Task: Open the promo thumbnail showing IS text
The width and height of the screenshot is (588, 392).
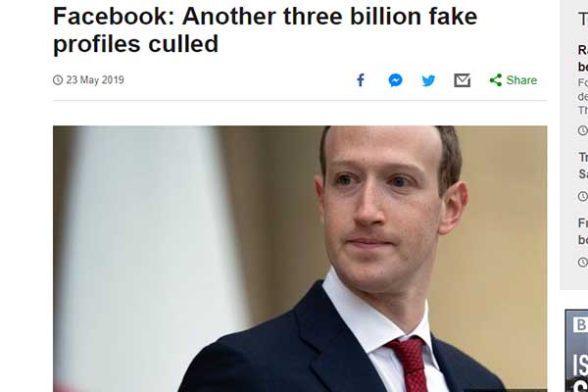Action: point(577,351)
